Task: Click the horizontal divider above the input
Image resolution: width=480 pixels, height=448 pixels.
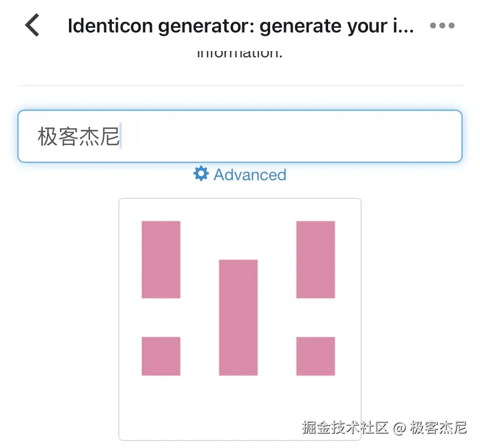Action: [240, 86]
